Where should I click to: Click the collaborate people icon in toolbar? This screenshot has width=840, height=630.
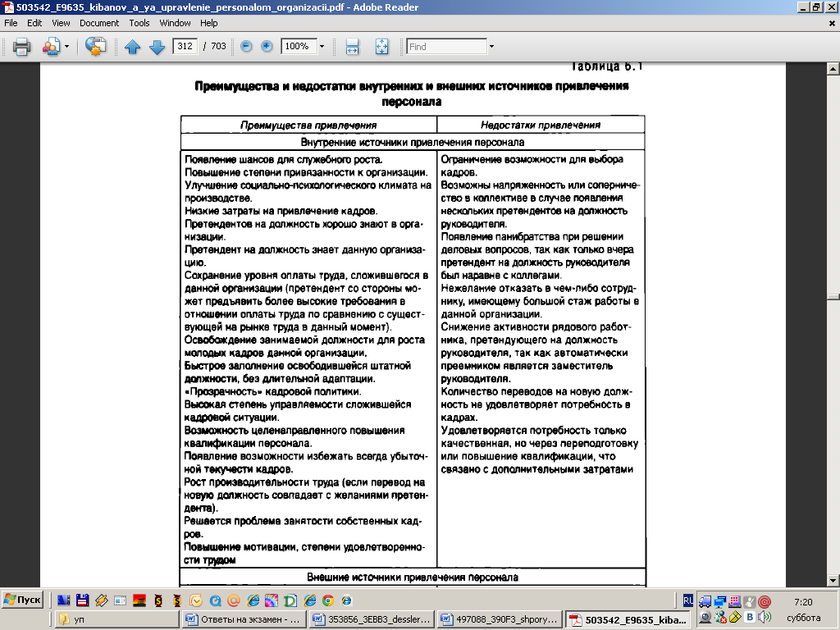(x=52, y=47)
